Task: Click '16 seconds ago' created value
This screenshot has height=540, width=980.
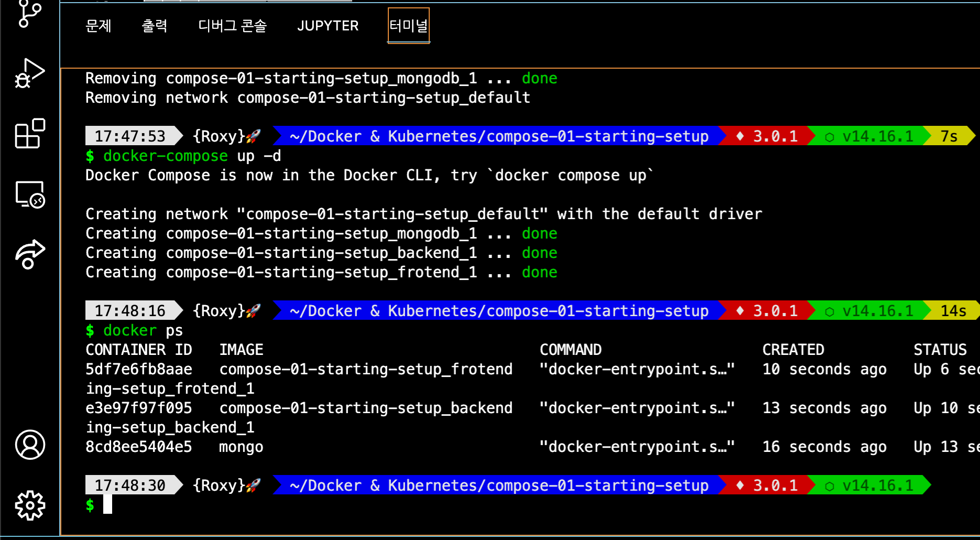Action: click(x=824, y=447)
